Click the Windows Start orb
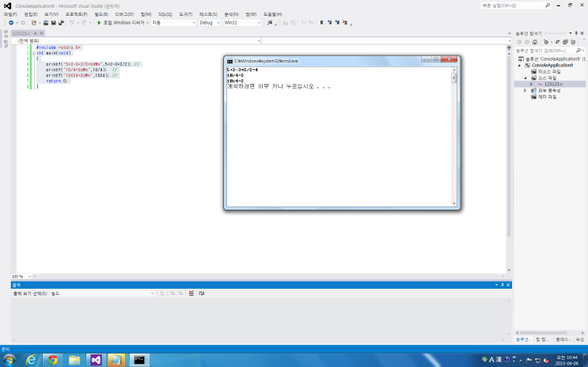Image resolution: width=588 pixels, height=367 pixels. [9, 360]
